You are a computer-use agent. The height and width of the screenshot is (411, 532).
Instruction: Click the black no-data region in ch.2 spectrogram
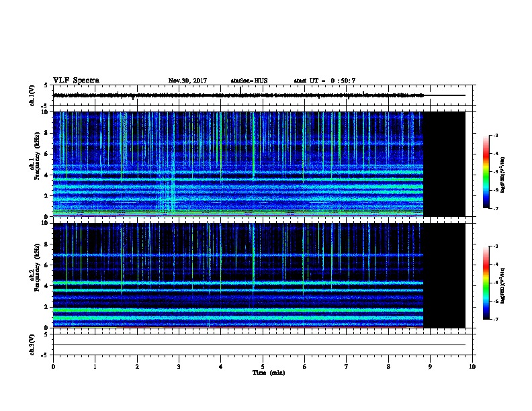click(444, 275)
